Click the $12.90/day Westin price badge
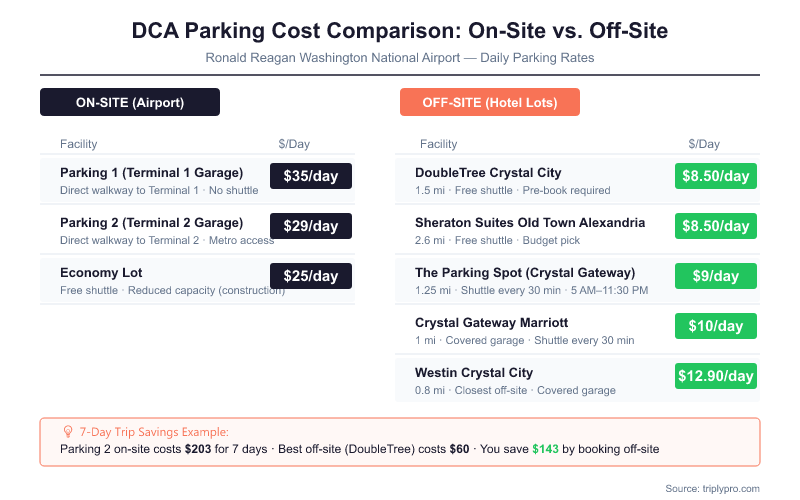Viewport: 800px width, 500px height. pyautogui.click(x=715, y=376)
